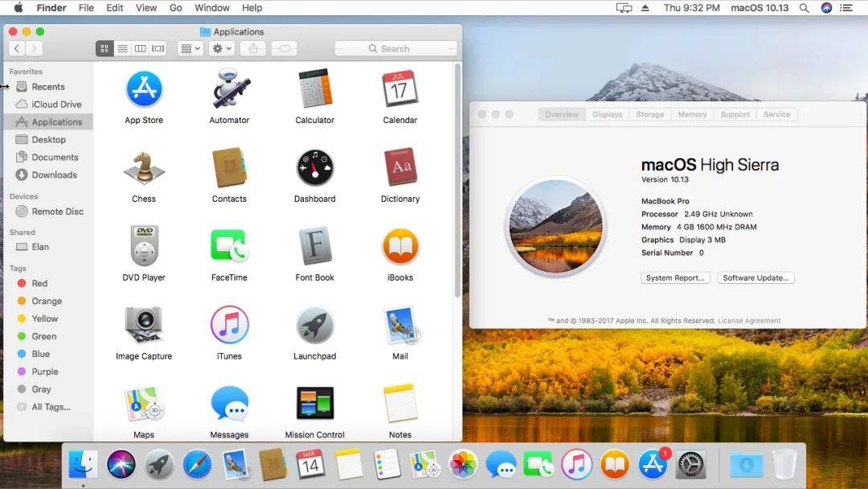The width and height of the screenshot is (868, 489).
Task: Click the Siri icon in the Dock
Action: tap(121, 464)
